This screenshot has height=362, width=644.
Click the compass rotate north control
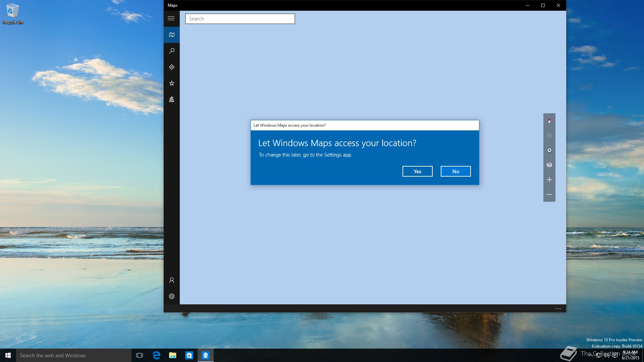549,121
